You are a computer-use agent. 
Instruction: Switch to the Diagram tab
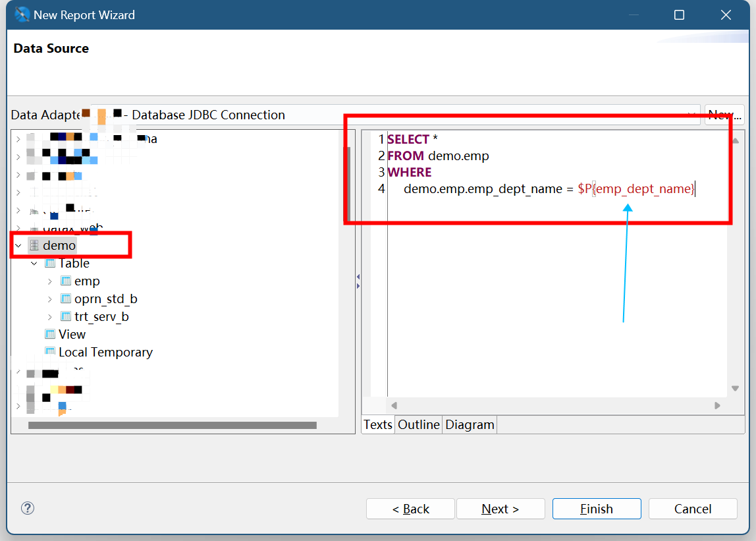tap(470, 425)
